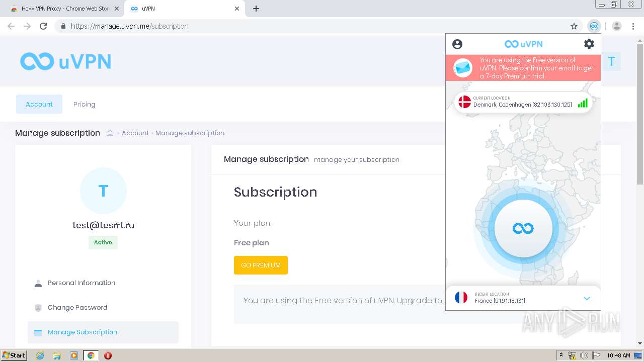644x362 pixels.
Task: Click Chrome taskbar icon
Action: pyautogui.click(x=91, y=355)
